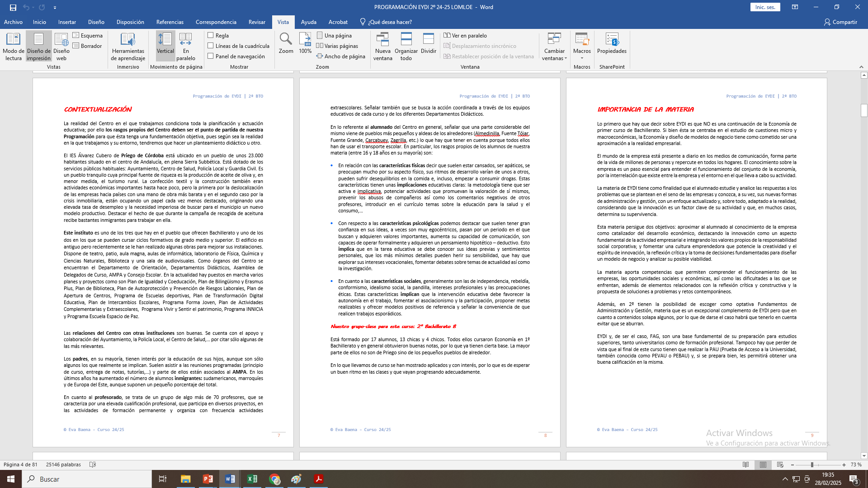868x488 pixels.
Task: Open Nueva ventana
Action: coord(382,46)
